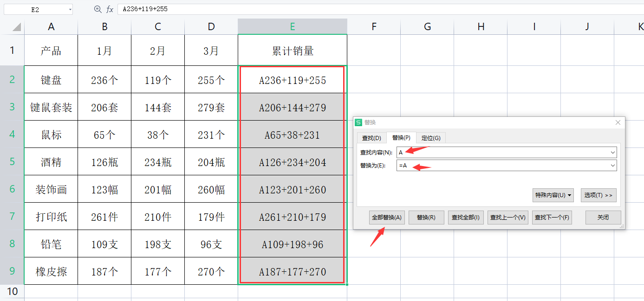
Task: Click cell with A126+234+204
Action: click(293, 162)
